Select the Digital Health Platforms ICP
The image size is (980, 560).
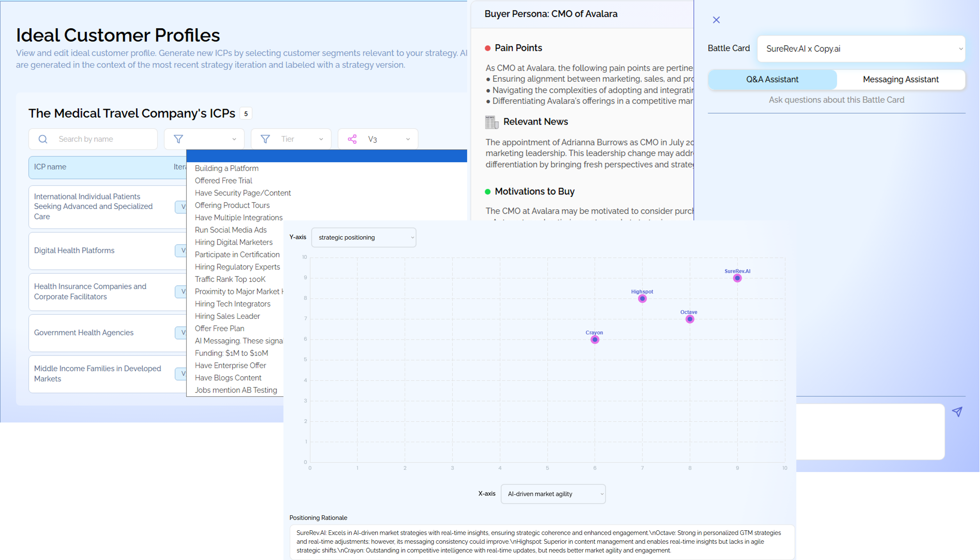(x=75, y=250)
